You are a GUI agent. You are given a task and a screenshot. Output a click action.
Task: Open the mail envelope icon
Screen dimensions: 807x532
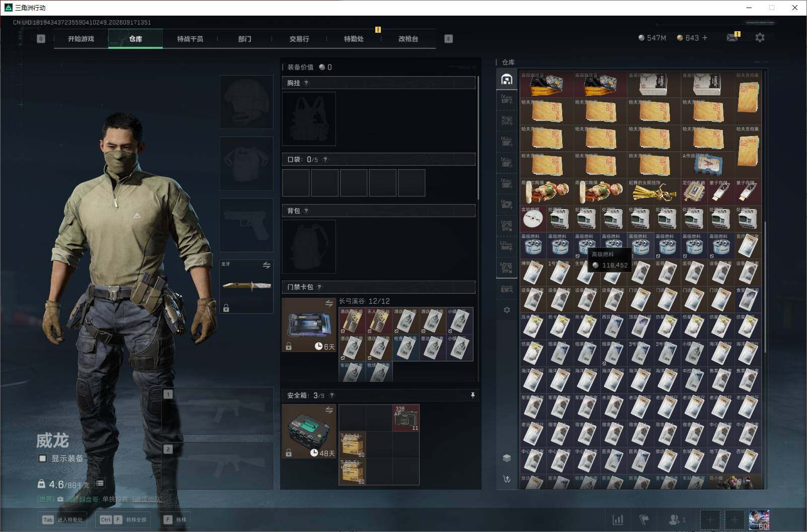click(732, 38)
